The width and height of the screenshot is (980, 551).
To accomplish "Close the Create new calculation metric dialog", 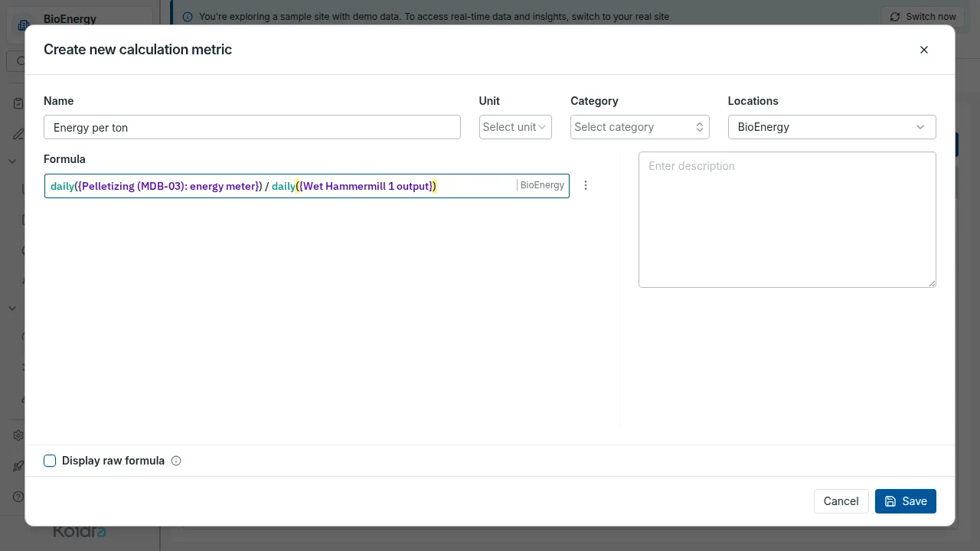I will pyautogui.click(x=924, y=50).
